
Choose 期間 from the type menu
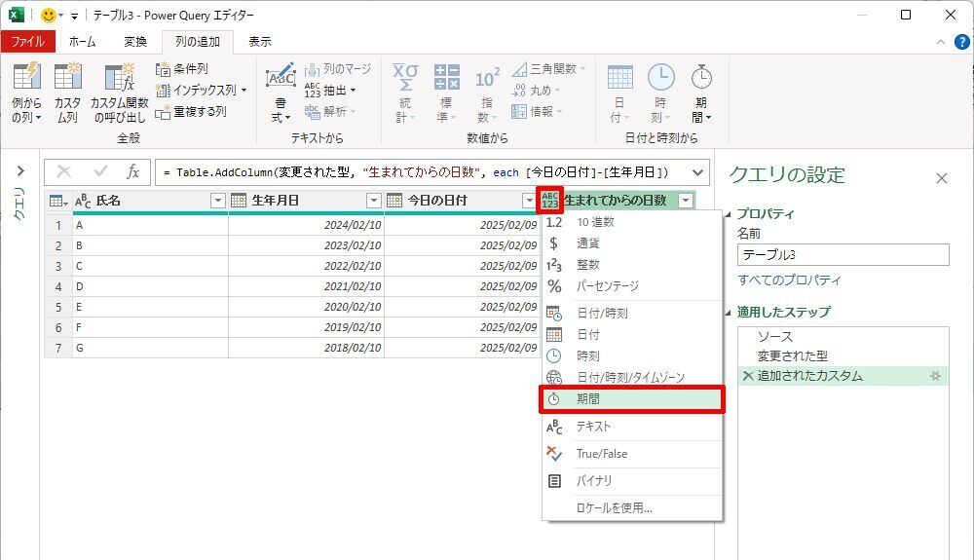point(632,399)
